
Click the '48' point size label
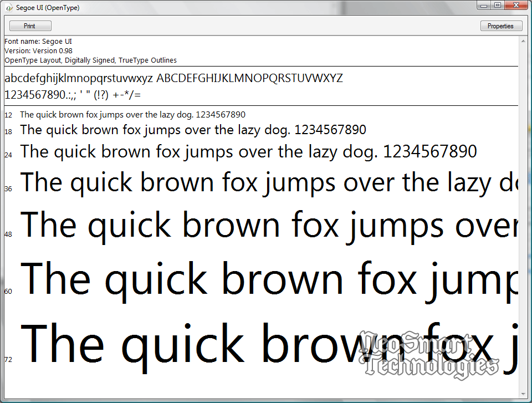click(8, 234)
